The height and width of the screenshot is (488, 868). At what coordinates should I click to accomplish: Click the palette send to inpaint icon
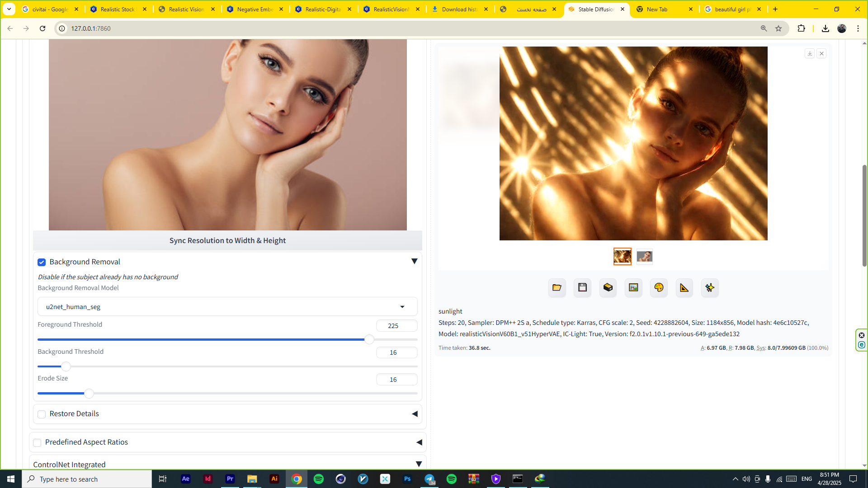659,288
